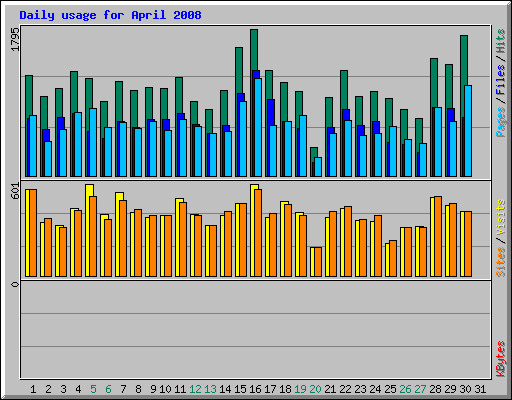Click day 27 weekend label
This screenshot has height=400, width=512.
point(420,389)
